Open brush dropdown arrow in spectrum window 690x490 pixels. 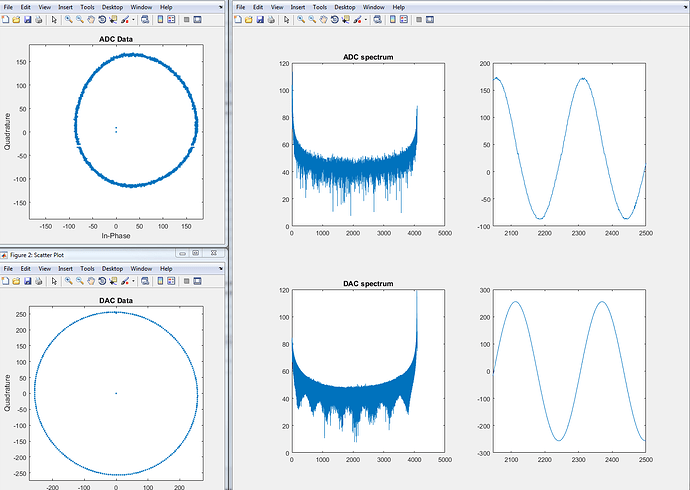point(366,20)
